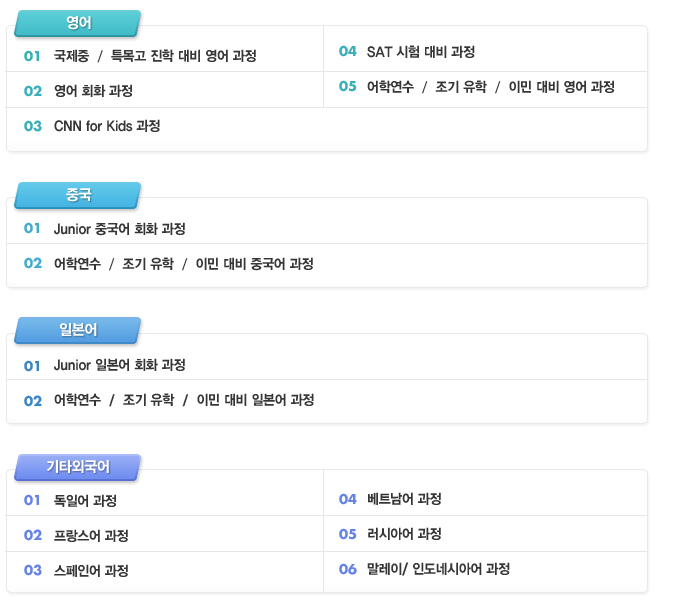The width and height of the screenshot is (680, 615).
Task: Open the 러시아어 과정 course
Action: coord(404,534)
